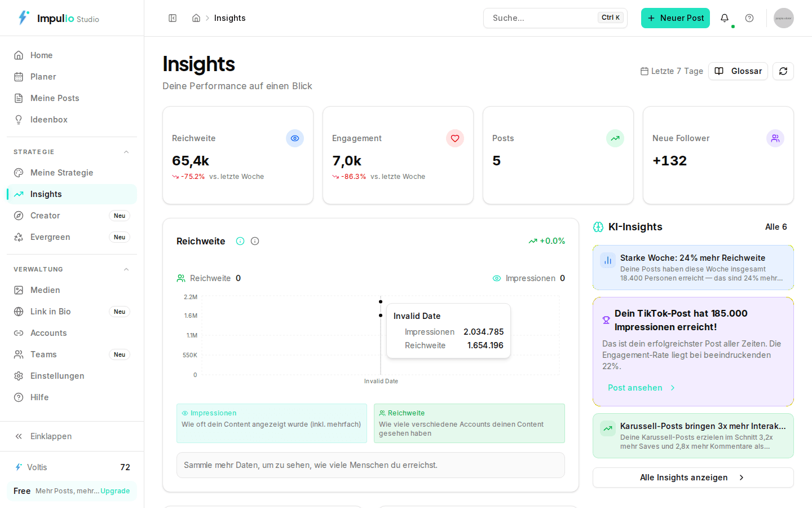The height and width of the screenshot is (508, 812).
Task: Open the info icon beside Reichweite chart title
Action: point(240,241)
